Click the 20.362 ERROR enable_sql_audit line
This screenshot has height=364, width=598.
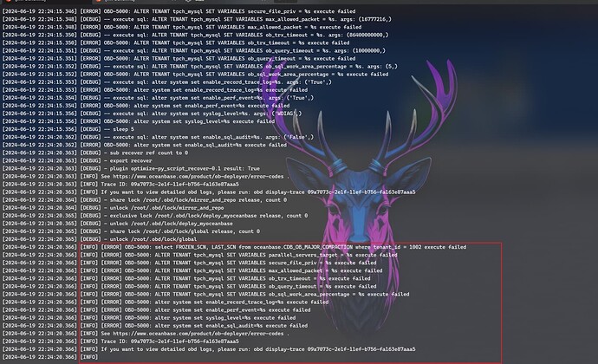pyautogui.click(x=145, y=145)
